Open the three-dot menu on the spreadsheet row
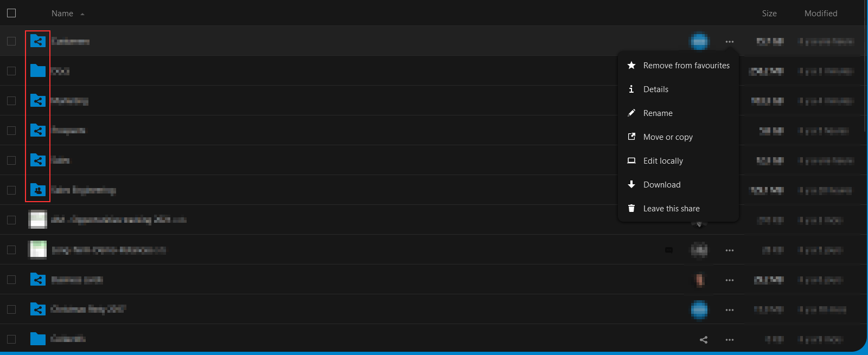868x355 pixels. (x=729, y=250)
